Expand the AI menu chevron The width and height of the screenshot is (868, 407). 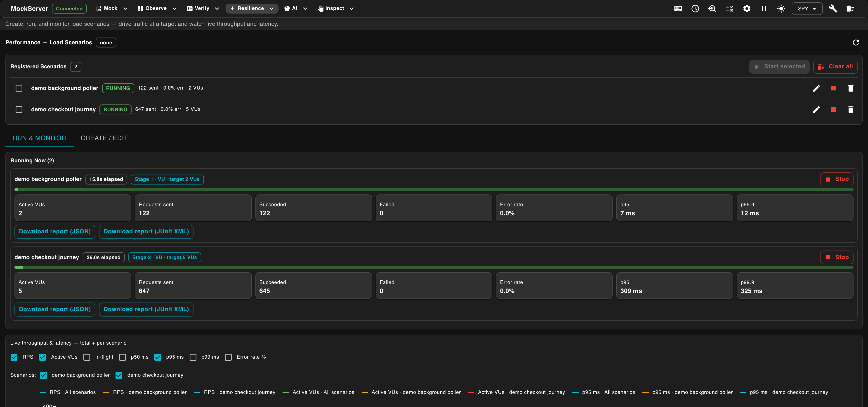click(305, 9)
